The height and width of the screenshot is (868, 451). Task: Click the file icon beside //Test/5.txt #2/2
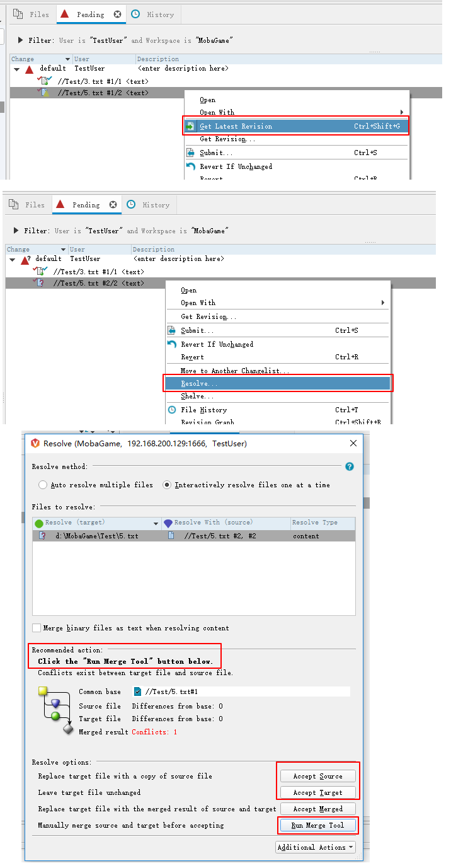point(40,284)
